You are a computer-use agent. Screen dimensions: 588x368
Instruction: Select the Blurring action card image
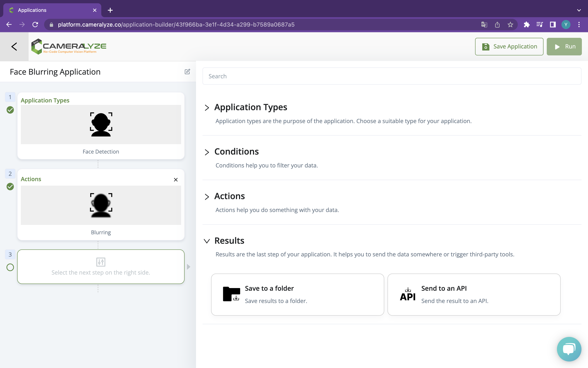coord(101,205)
